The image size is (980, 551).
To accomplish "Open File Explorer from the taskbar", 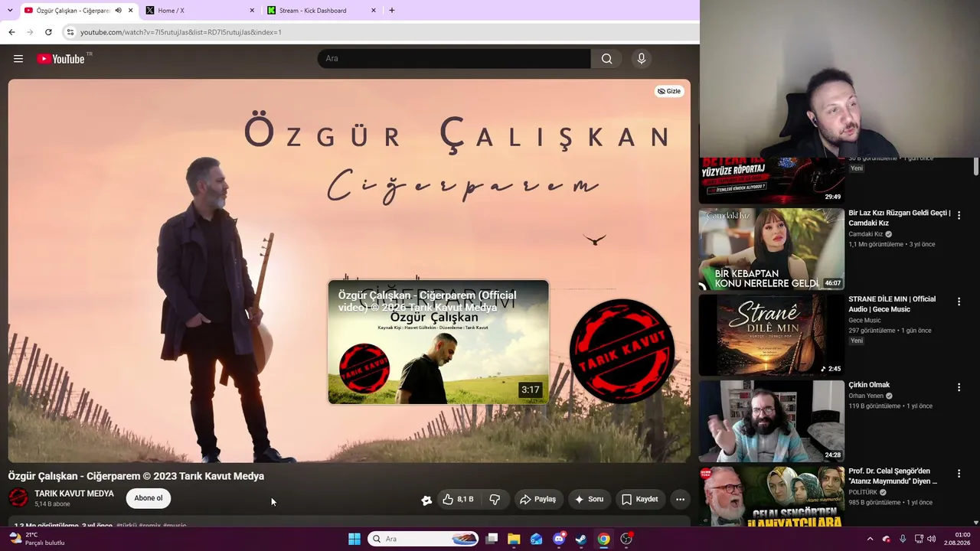I will point(514,539).
